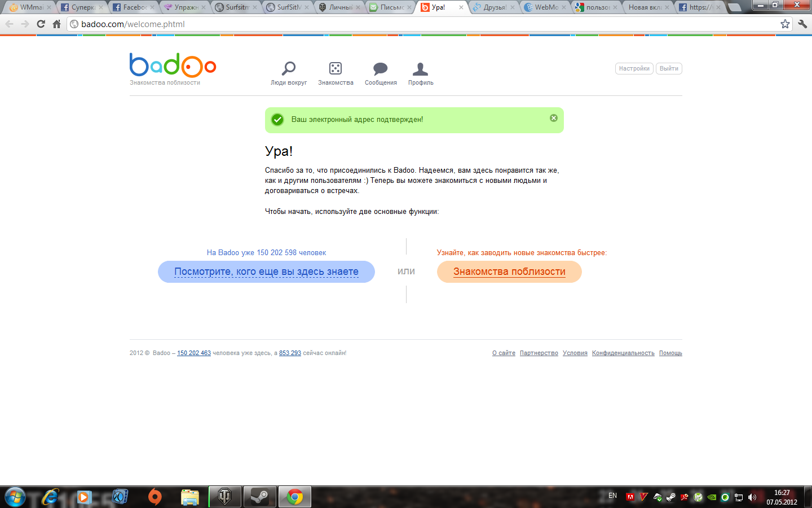Open the Профиль person icon

point(420,69)
